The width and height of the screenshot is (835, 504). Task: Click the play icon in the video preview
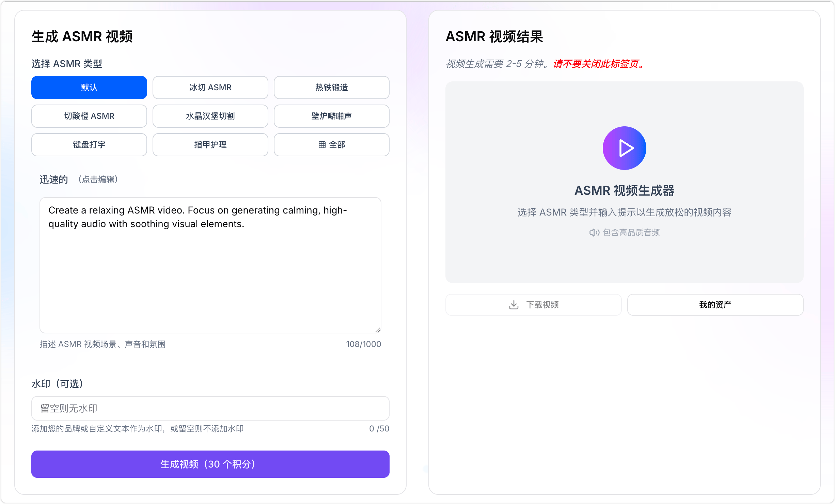tap(625, 148)
